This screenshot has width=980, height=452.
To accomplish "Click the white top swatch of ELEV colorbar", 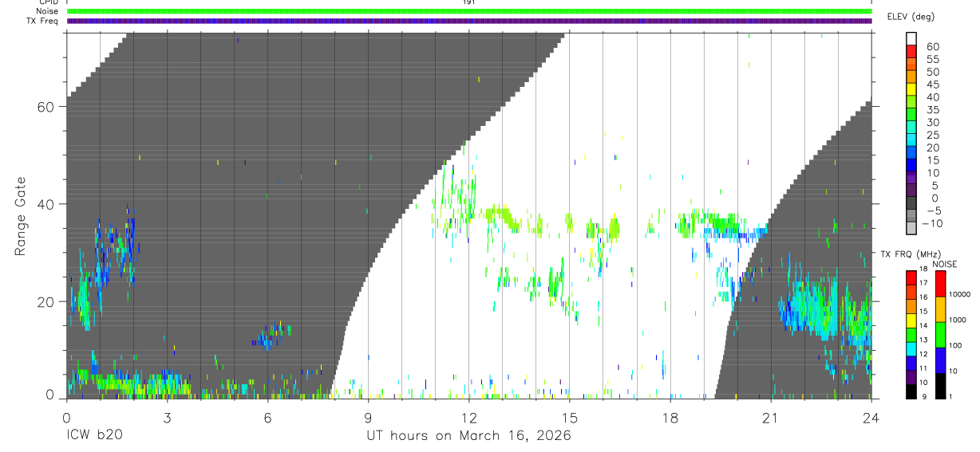I will [x=911, y=38].
